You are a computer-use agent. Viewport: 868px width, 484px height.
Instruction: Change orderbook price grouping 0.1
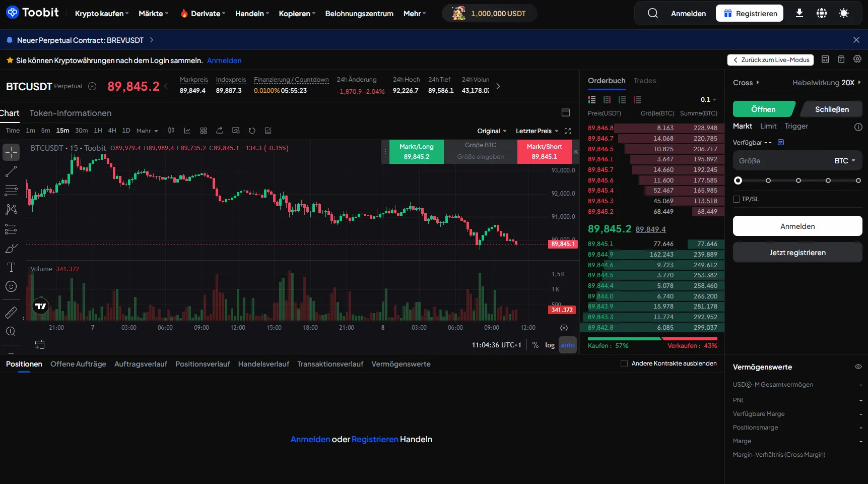(x=708, y=100)
